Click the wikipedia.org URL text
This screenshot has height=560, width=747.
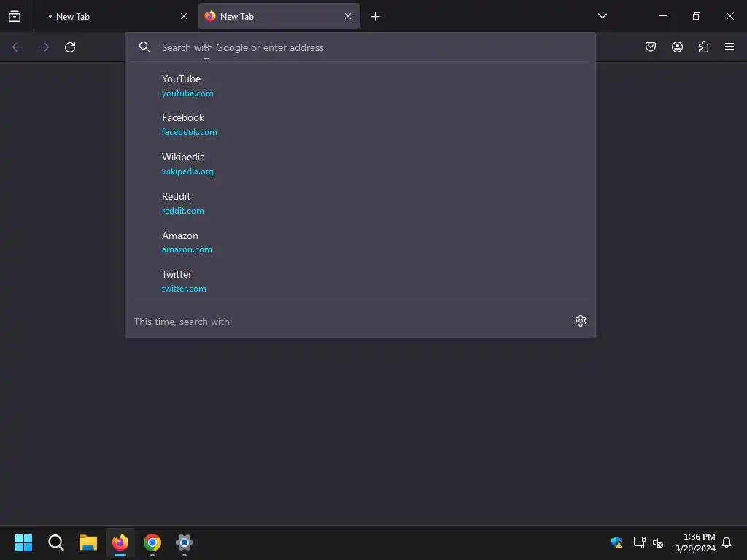pyautogui.click(x=187, y=171)
